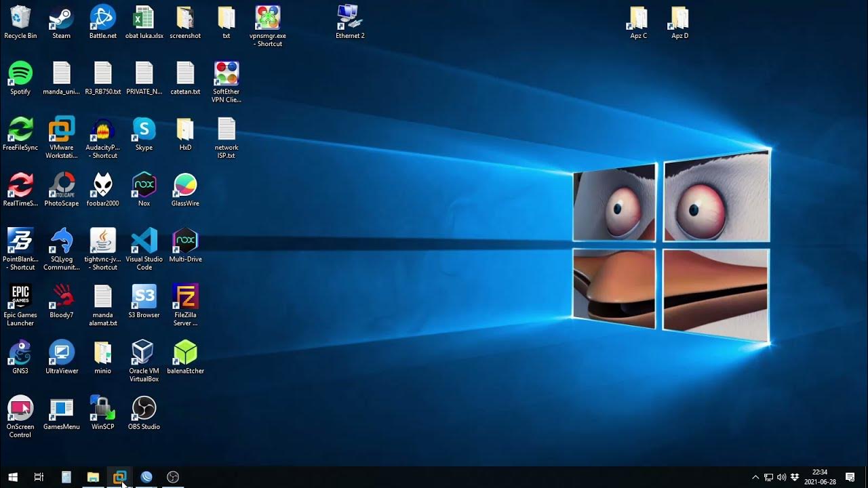This screenshot has width=868, height=488.
Task: Open the network status tray icon
Action: (768, 477)
